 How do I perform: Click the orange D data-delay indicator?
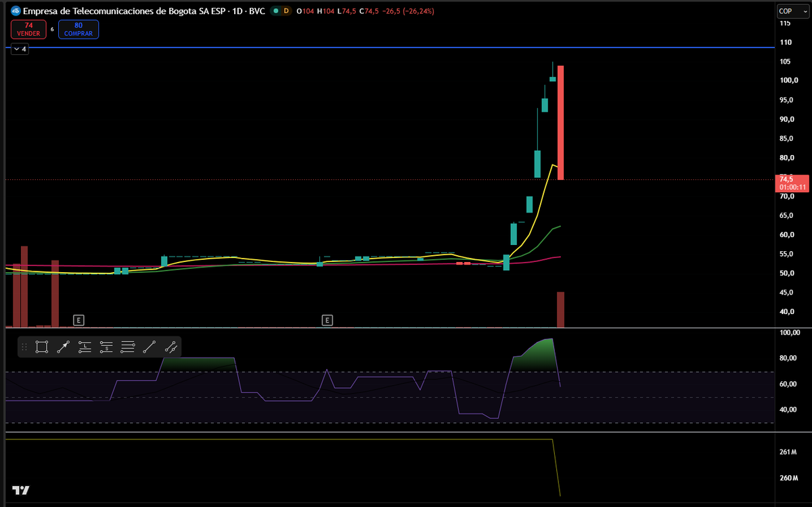[286, 11]
